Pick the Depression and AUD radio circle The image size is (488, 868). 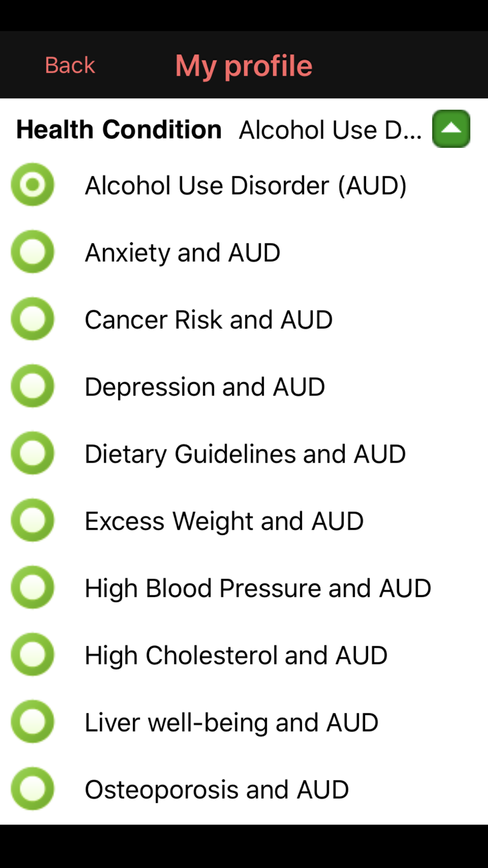click(x=33, y=386)
